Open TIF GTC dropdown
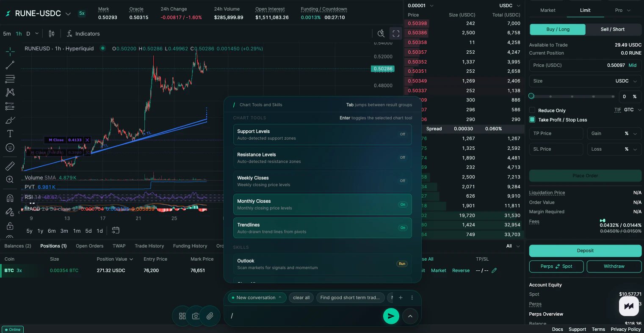The width and height of the screenshot is (644, 333). 633,110
